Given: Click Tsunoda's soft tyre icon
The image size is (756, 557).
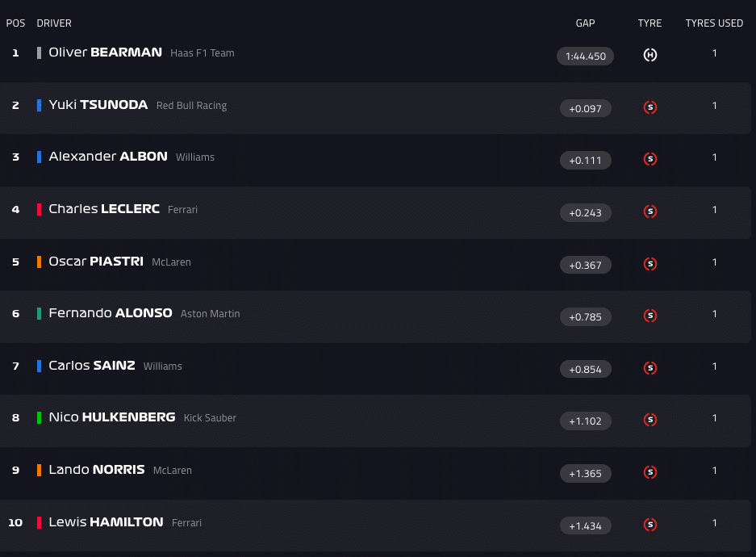Looking at the screenshot, I should 649,107.
